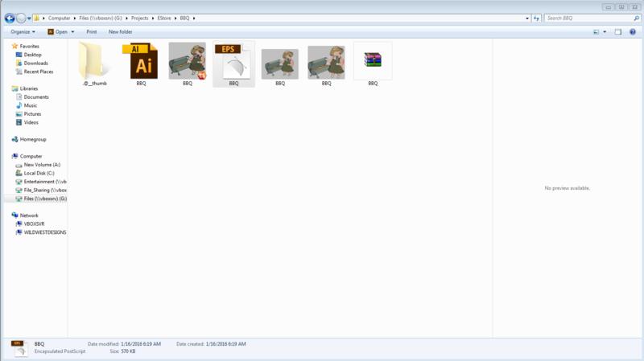
Task: Select the EStore breadcrumb segment
Action: tap(164, 18)
